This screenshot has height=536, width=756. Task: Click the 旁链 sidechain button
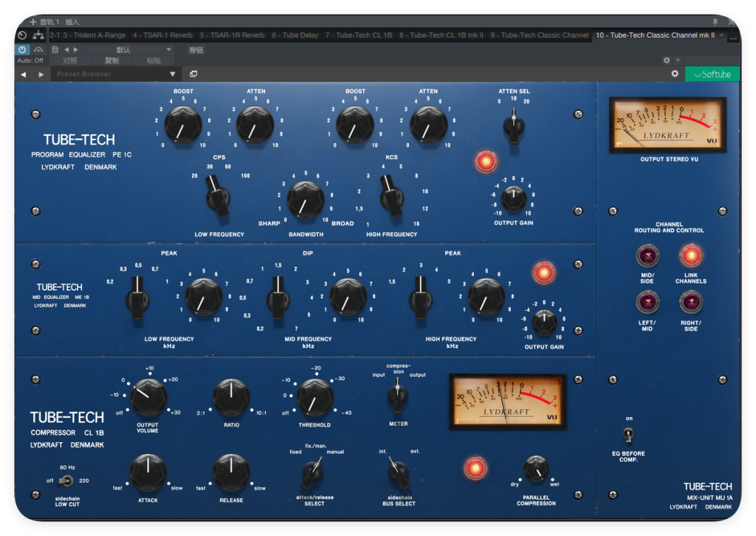click(196, 49)
